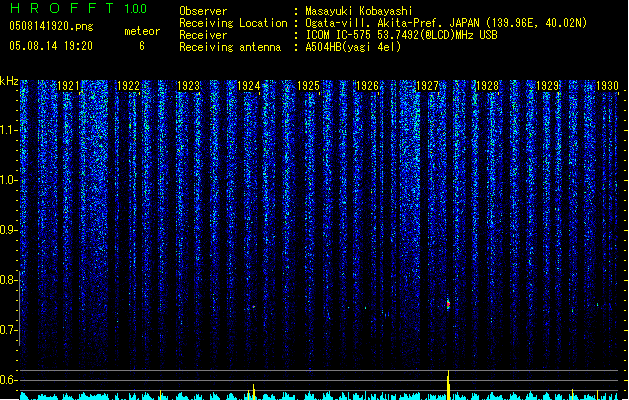The height and width of the screenshot is (400, 629).
Task: Click the HROFFT 1.0.0 title text
Action: [79, 8]
